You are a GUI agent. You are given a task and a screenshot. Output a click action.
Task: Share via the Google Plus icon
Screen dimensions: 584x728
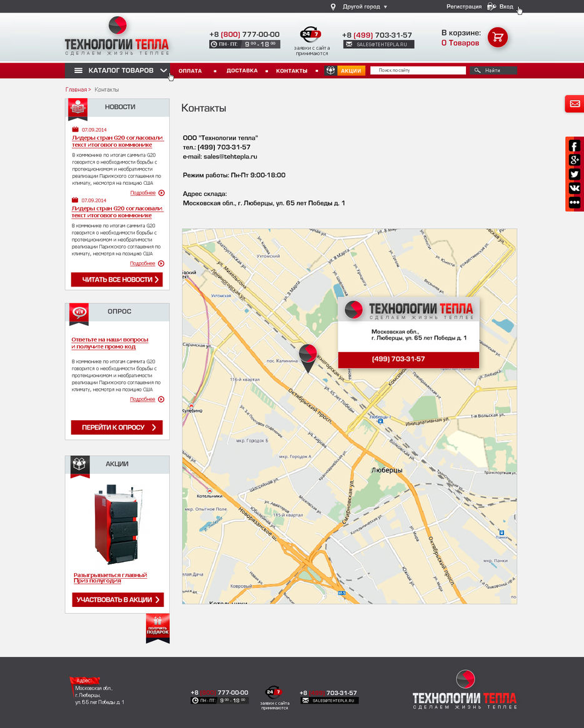(x=574, y=160)
